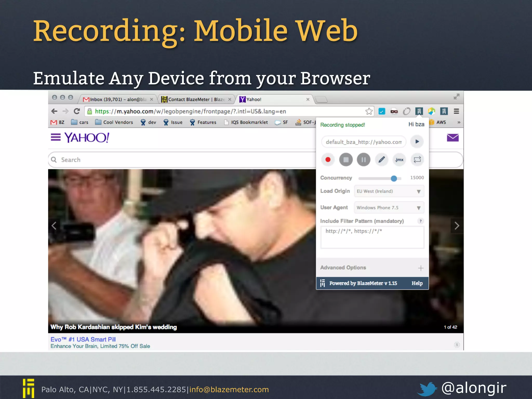Screen dimensions: 532x399
Task: Click the red record button
Action: (x=328, y=159)
